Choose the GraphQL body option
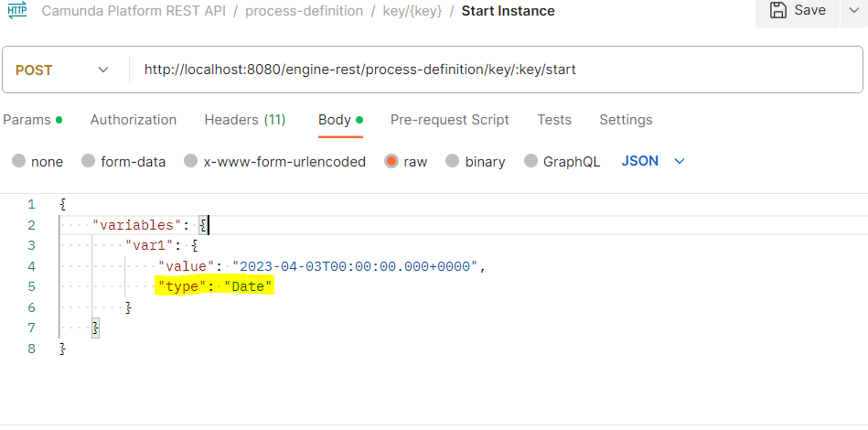The image size is (868, 430). pyautogui.click(x=531, y=161)
